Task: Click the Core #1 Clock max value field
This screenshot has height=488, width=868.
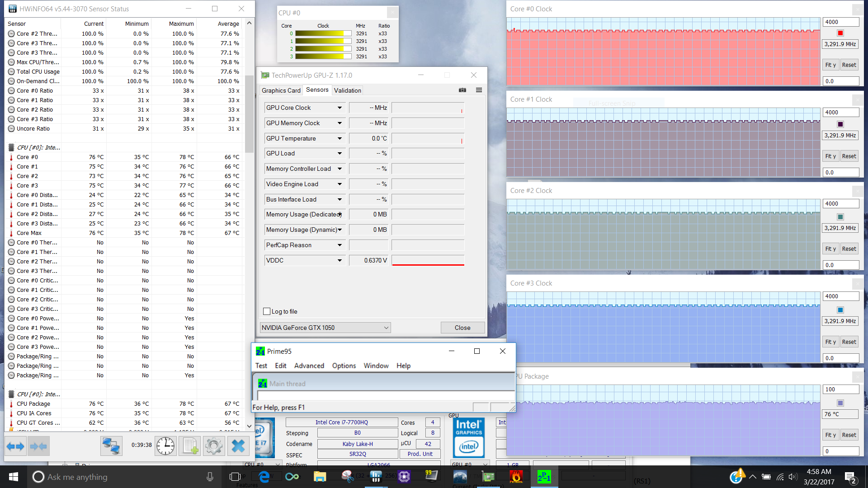Action: tap(840, 112)
